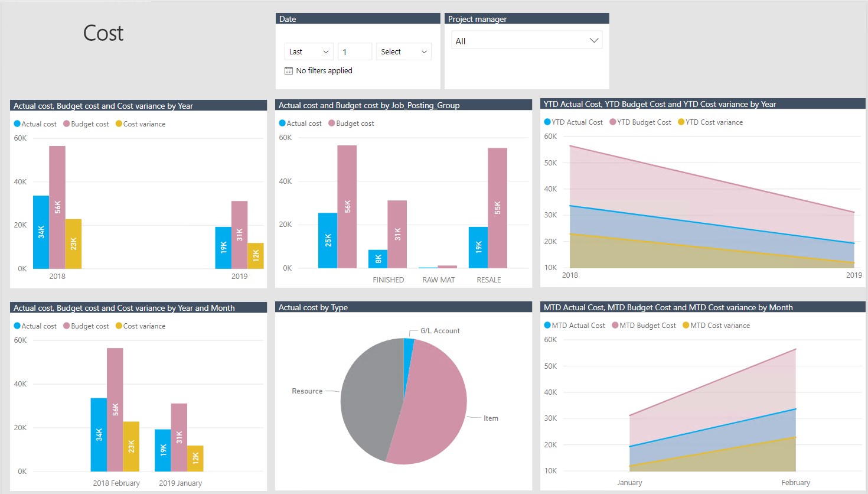Open the Last relative date dropdown
Screen dimensions: 868x494
click(x=309, y=51)
